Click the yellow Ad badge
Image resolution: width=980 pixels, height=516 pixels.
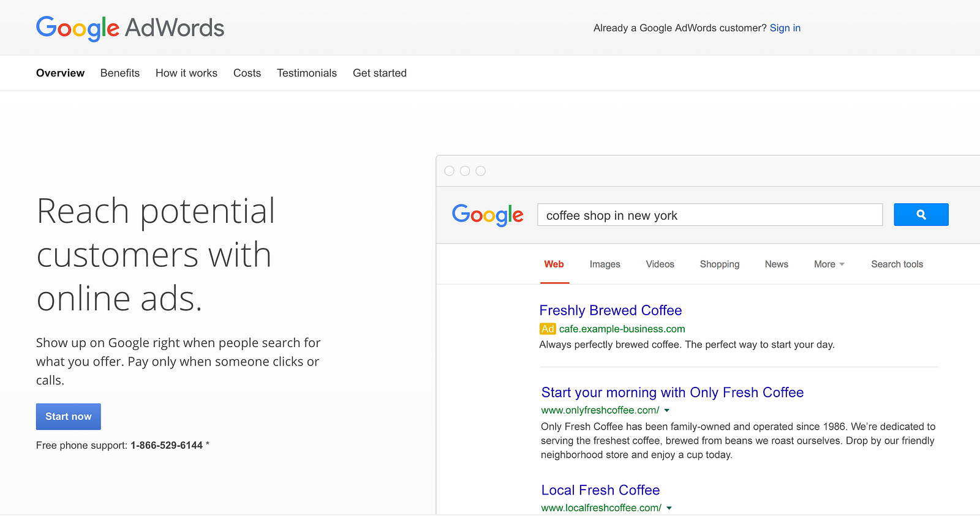548,329
